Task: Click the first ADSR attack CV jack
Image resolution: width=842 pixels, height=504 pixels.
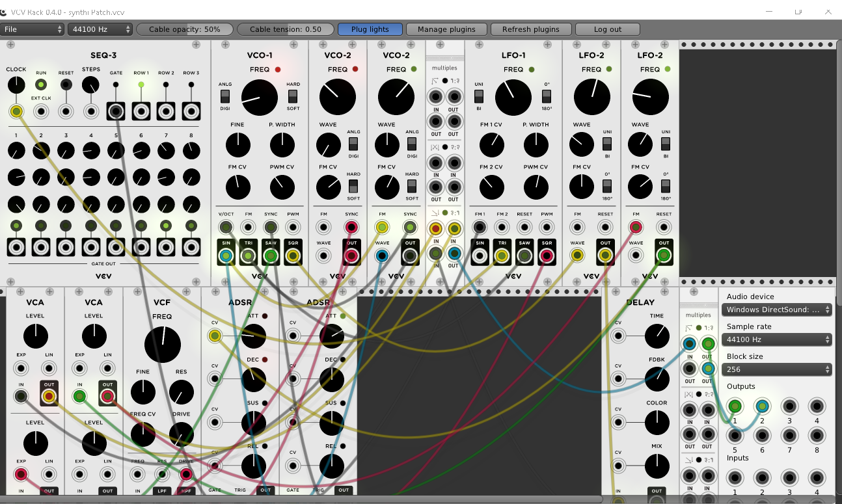Action: click(215, 336)
